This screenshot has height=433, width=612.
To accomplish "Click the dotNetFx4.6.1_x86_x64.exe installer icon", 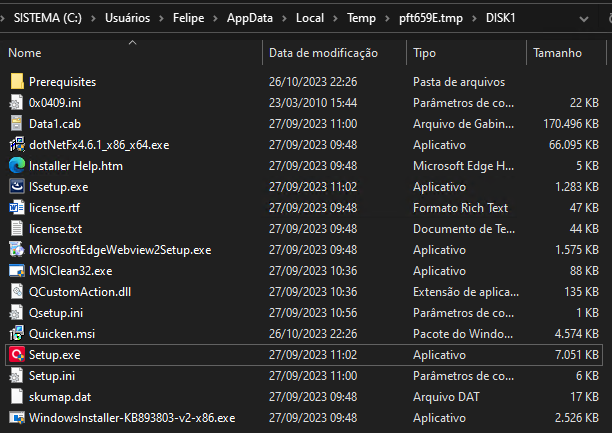I will [17, 145].
